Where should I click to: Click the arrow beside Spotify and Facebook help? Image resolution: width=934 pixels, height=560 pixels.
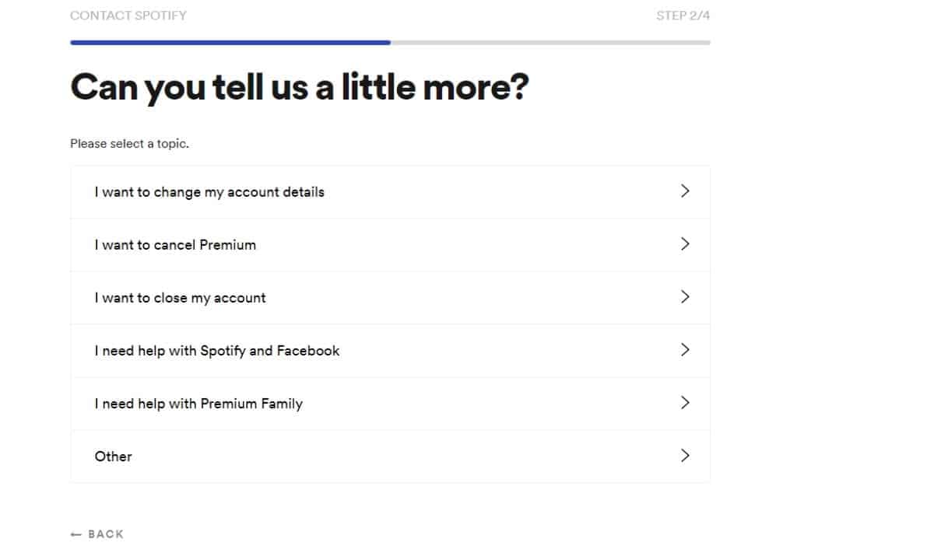[x=685, y=350]
